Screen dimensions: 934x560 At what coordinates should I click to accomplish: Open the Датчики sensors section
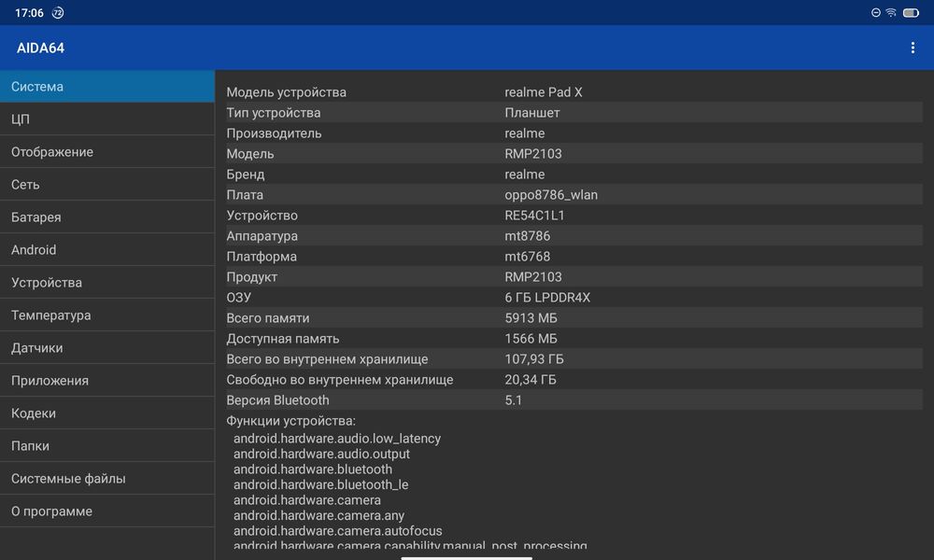(107, 348)
